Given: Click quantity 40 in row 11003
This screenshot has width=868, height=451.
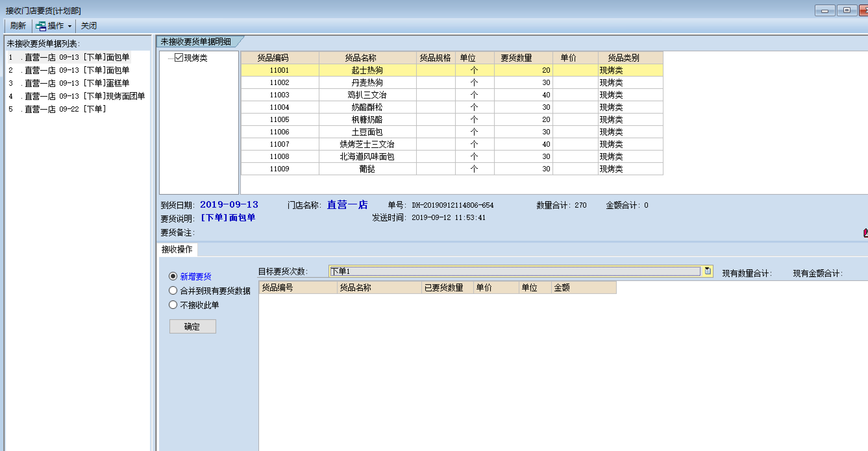Looking at the screenshot, I should (x=523, y=95).
